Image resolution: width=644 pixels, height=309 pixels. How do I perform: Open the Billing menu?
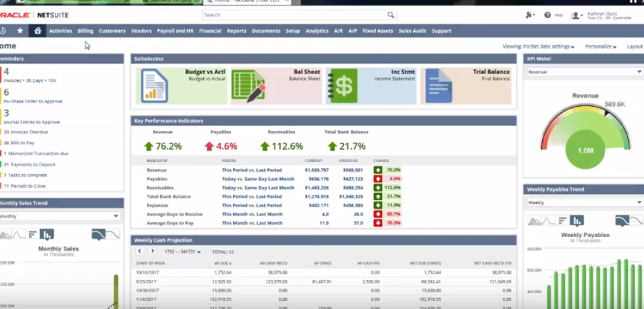coord(85,30)
